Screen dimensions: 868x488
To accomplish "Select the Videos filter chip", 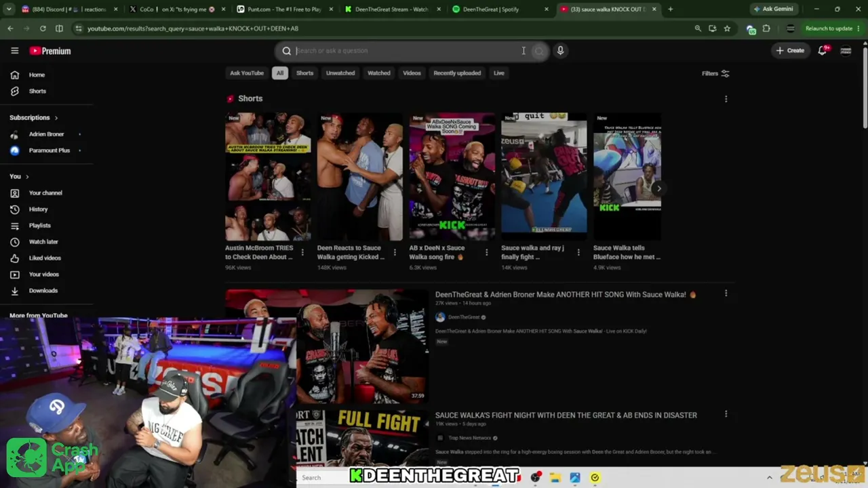I will click(x=412, y=73).
